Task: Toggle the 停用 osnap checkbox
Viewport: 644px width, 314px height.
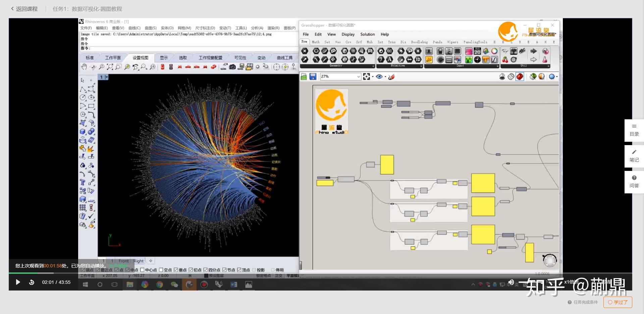Action: (x=273, y=270)
